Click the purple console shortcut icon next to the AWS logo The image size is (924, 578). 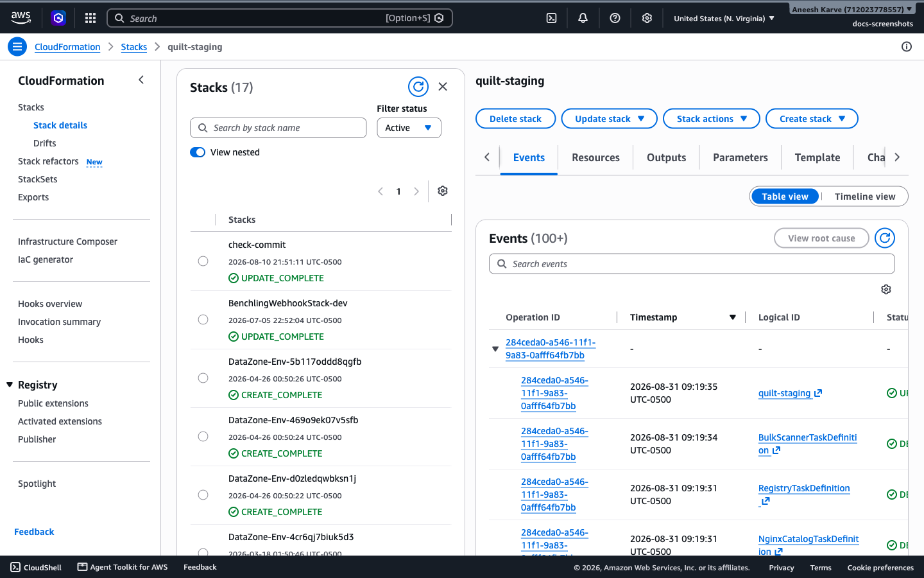pyautogui.click(x=58, y=18)
